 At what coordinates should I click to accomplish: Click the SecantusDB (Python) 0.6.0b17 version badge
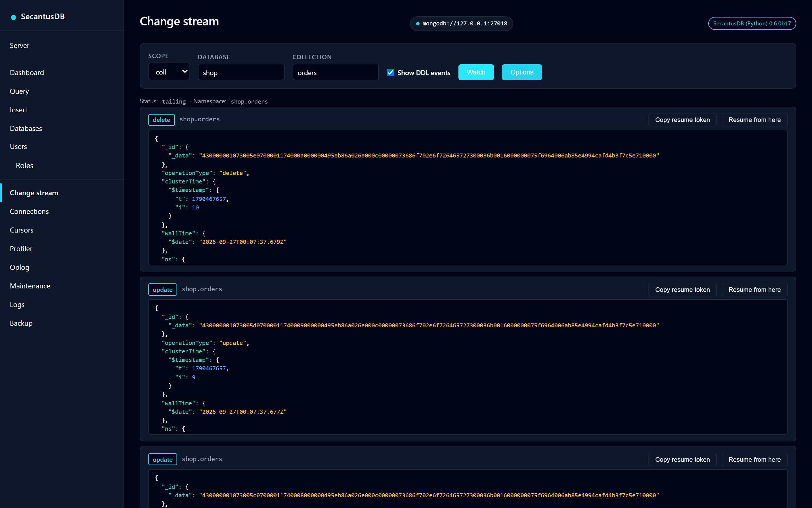tap(752, 23)
